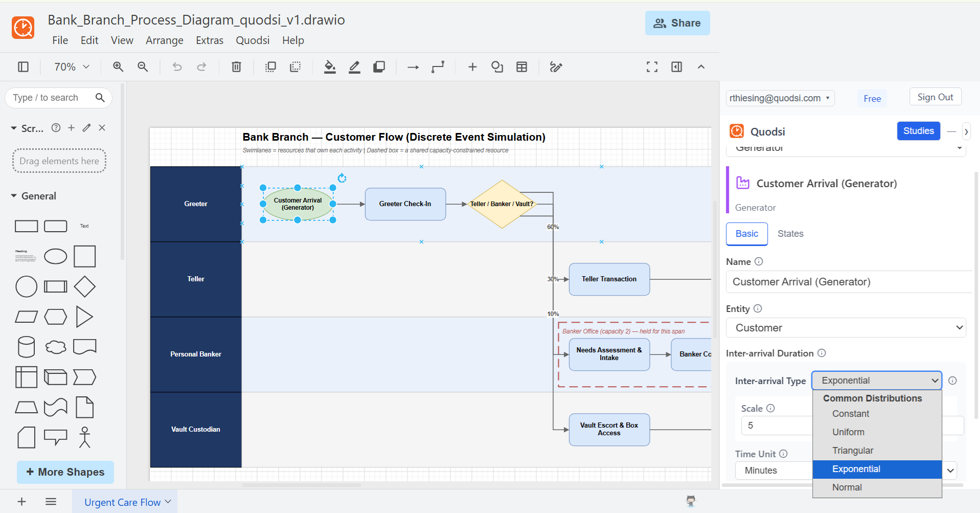Click the zoom out magnifier icon
This screenshot has width=980, height=513.
tap(143, 67)
